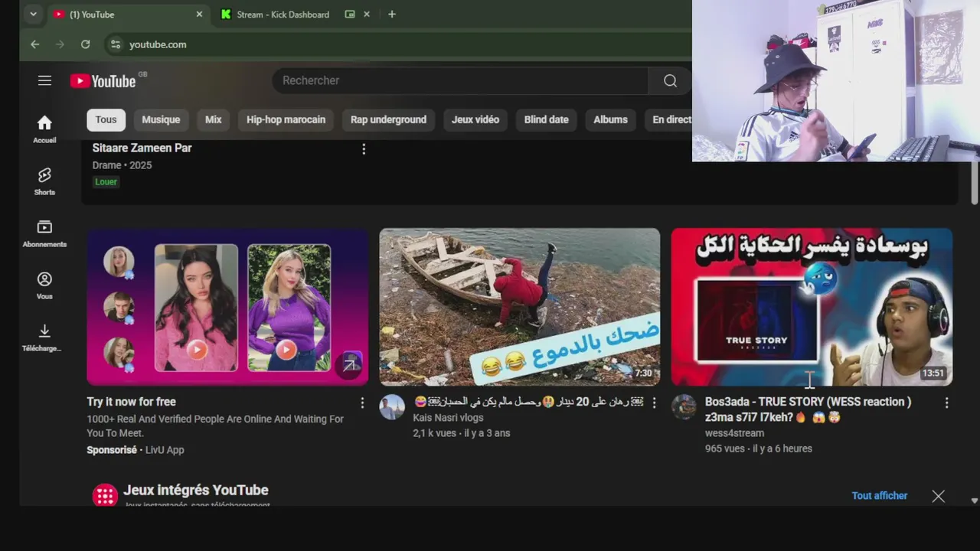Open the LivU ad thumbnail

click(x=227, y=307)
